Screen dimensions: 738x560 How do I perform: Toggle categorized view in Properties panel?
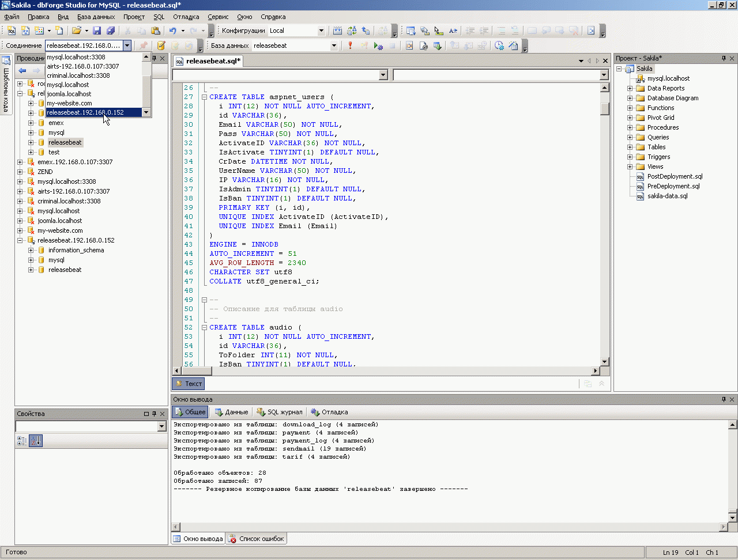point(22,441)
